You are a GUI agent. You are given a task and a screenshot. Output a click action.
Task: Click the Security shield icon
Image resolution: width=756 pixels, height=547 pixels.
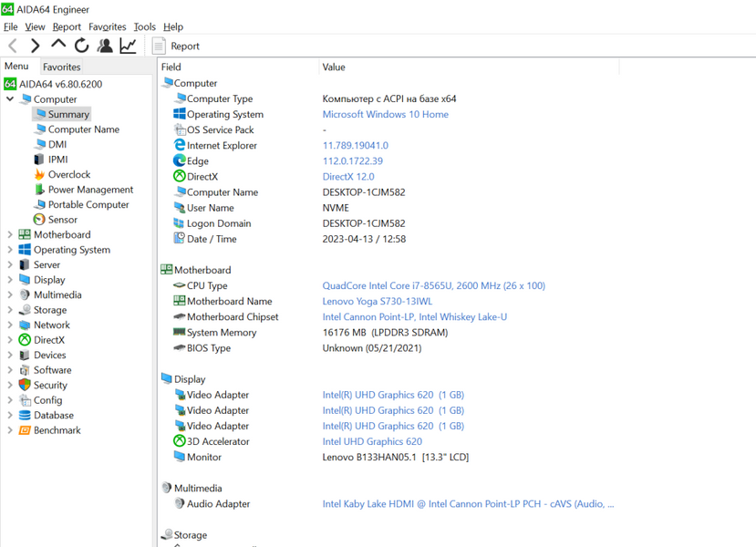pos(25,385)
